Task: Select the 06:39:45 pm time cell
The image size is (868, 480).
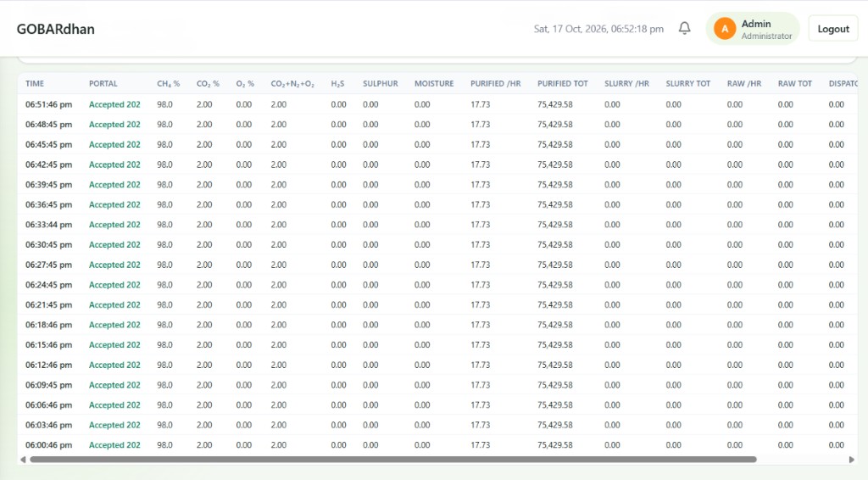Action: click(x=48, y=184)
